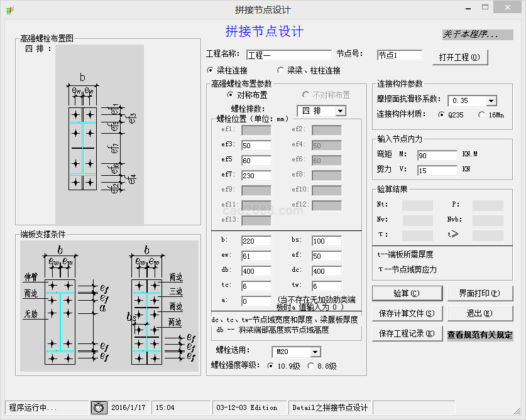Click the four-row bolt layout diagram
Image resolution: width=526 pixels, height=420 pixels.
coord(99,135)
